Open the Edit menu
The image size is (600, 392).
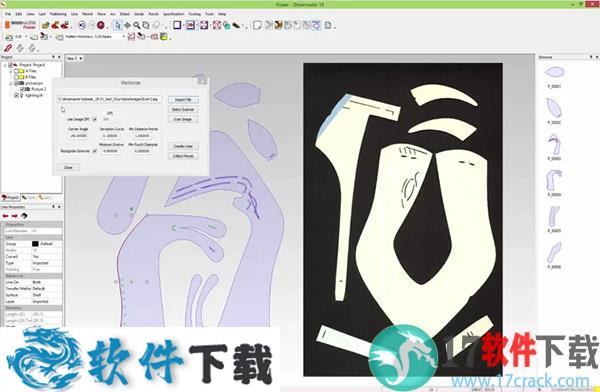tap(18, 14)
